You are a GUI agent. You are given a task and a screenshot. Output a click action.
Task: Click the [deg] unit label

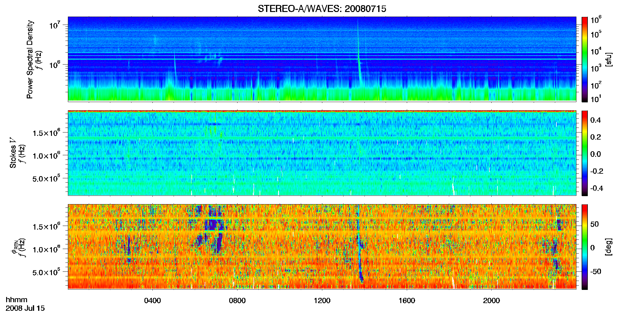[608, 247]
